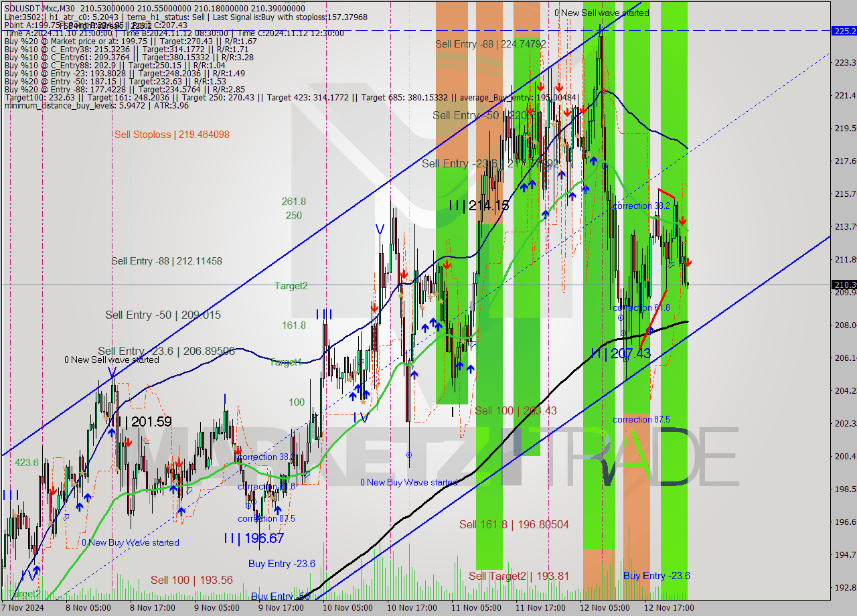Click the 204.2 price axis label

(x=846, y=390)
